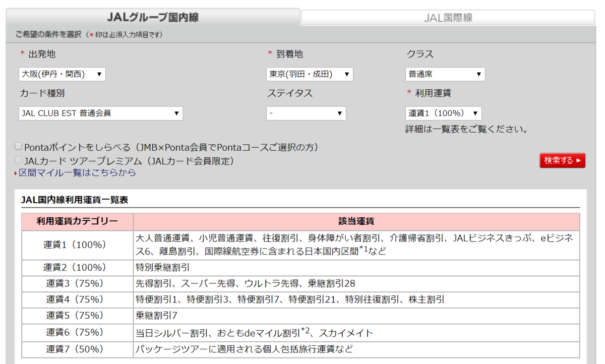Screen dimensions: 605x364
Task: Click the 利用運賃カテゴリー column header
Action: [x=78, y=221]
